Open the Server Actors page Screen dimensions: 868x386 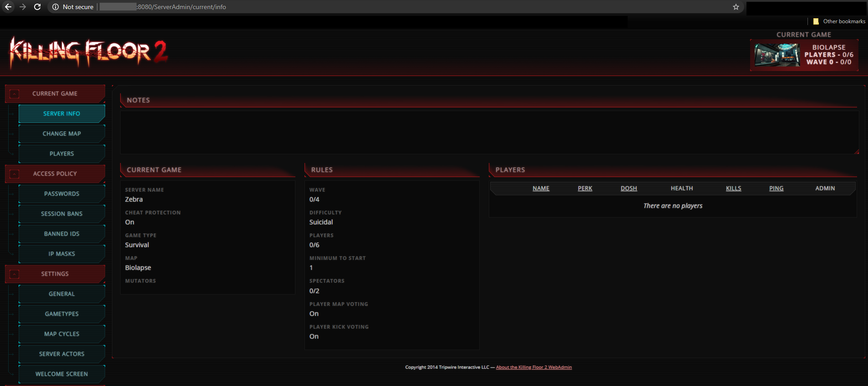(62, 354)
